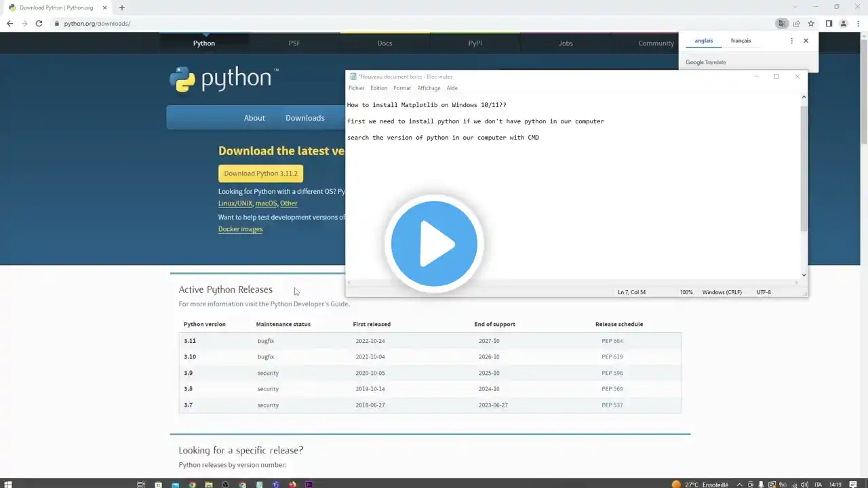
Task: Open the browser side panel
Action: 829,24
